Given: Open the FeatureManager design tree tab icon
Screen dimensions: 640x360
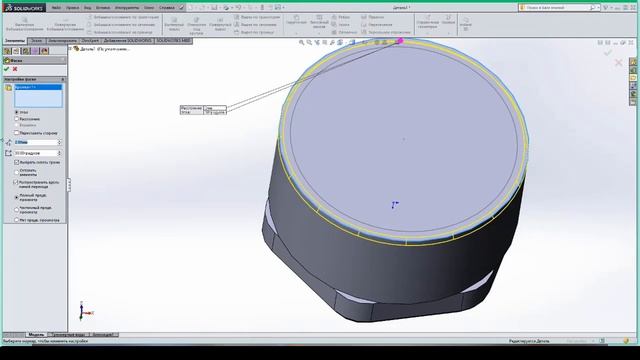Looking at the screenshot, I should pyautogui.click(x=7, y=51).
